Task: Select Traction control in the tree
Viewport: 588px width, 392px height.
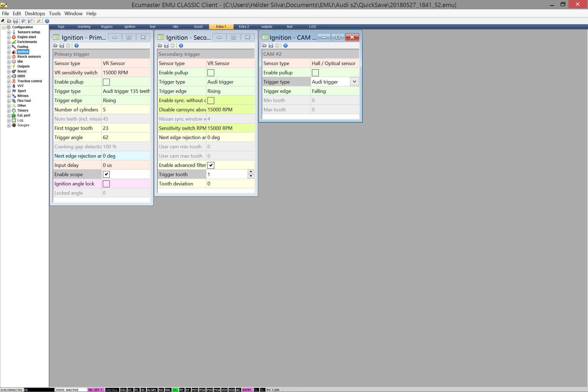Action: [29, 81]
